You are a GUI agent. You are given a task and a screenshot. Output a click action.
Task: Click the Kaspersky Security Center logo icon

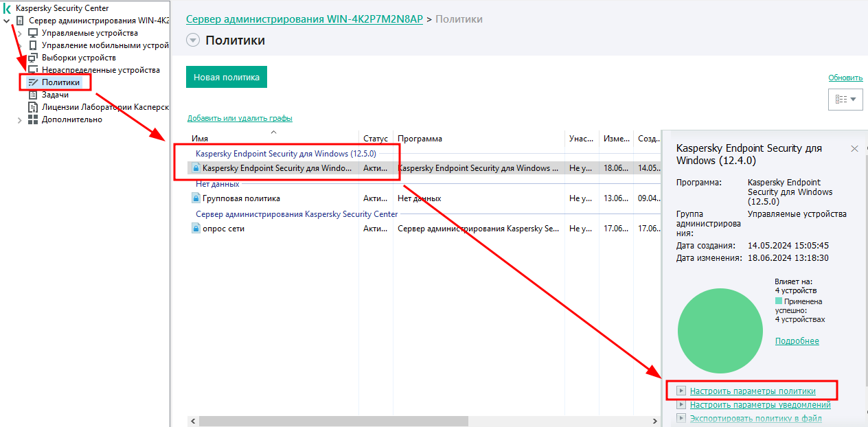pyautogui.click(x=8, y=8)
